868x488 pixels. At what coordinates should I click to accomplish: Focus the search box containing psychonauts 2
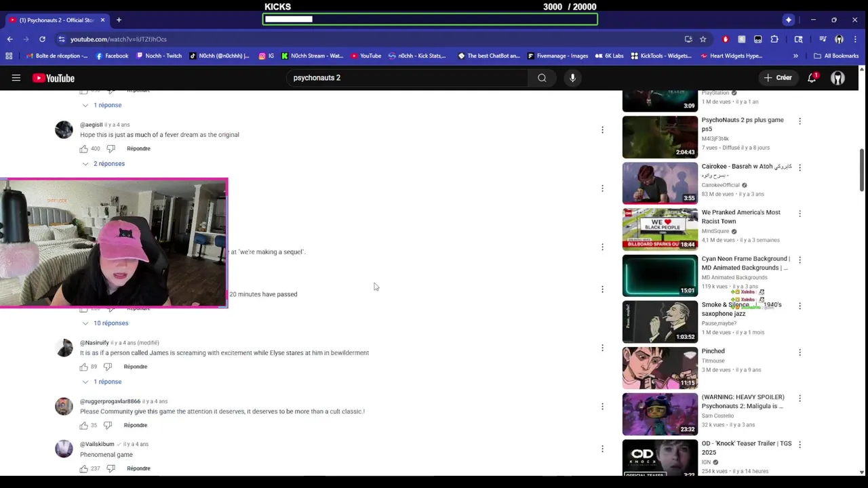[x=407, y=78]
